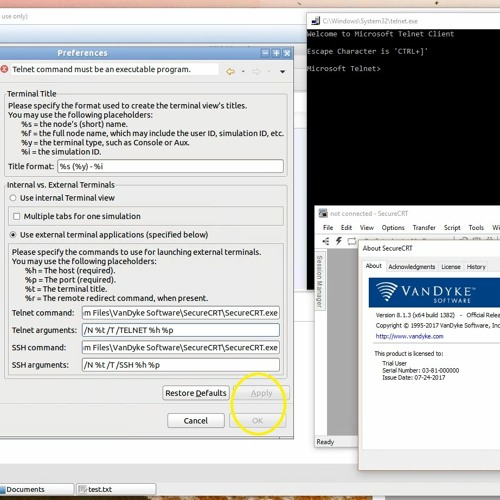Viewport: 500px width, 500px height.
Task: Click the yellow back arrow in Preferences
Action: [230, 71]
